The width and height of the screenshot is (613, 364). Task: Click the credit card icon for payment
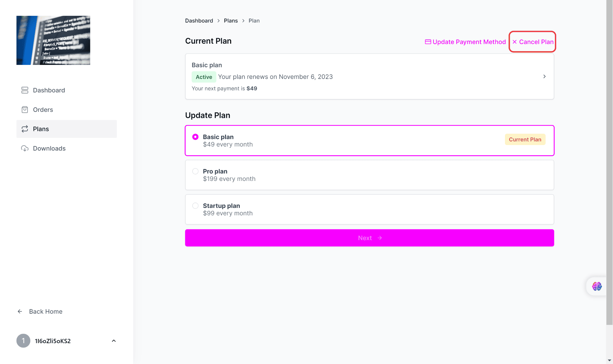tap(428, 42)
